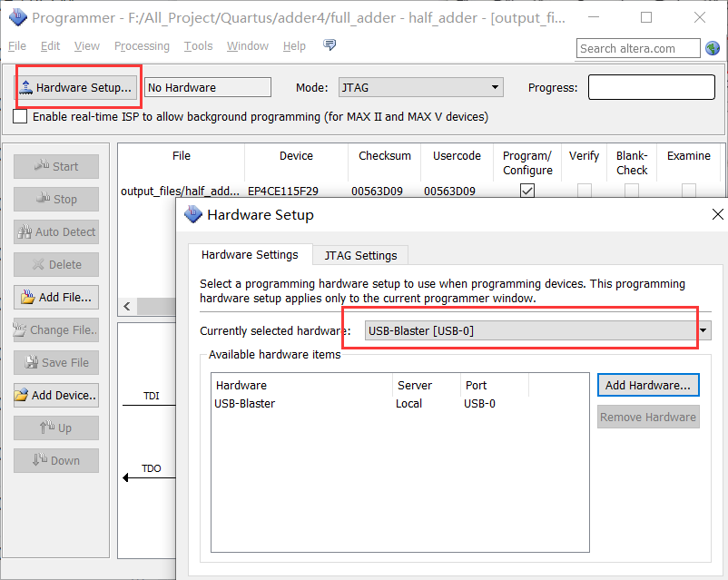Image resolution: width=728 pixels, height=580 pixels.
Task: Click the File column header
Action: point(181,155)
